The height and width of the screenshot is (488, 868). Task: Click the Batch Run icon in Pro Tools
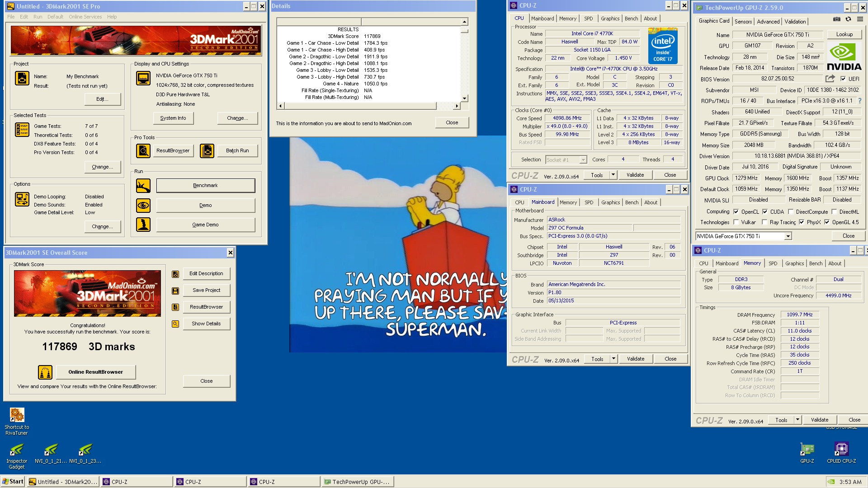pyautogui.click(x=207, y=150)
